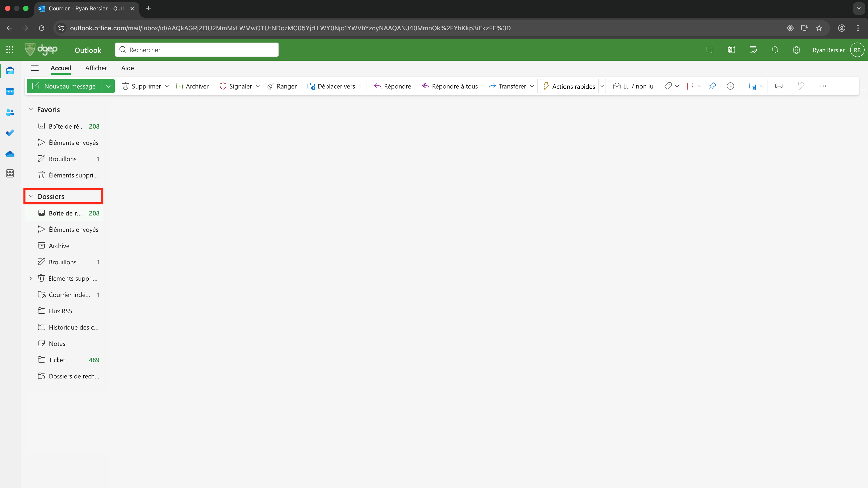Switch to the Aide tab
This screenshot has width=868, height=488.
(x=127, y=68)
